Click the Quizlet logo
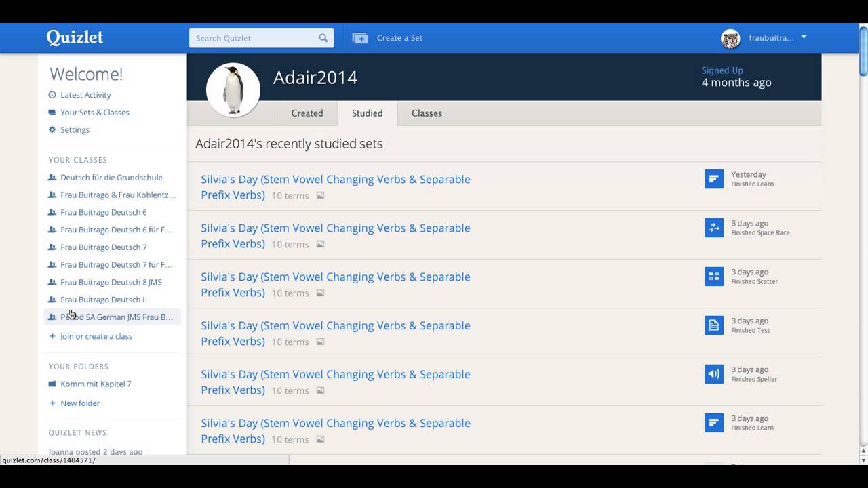This screenshot has width=868, height=488. click(x=75, y=38)
